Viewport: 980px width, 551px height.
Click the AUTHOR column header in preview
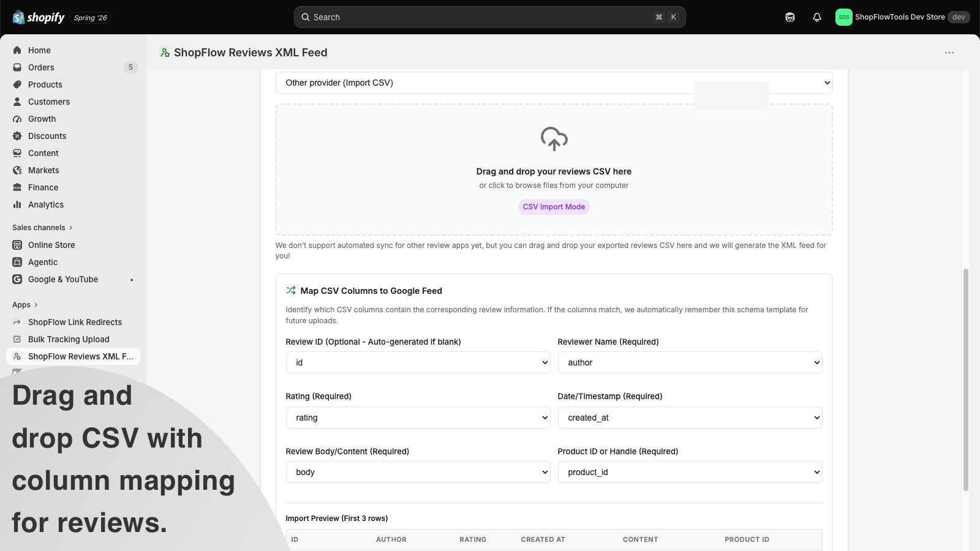tap(391, 539)
